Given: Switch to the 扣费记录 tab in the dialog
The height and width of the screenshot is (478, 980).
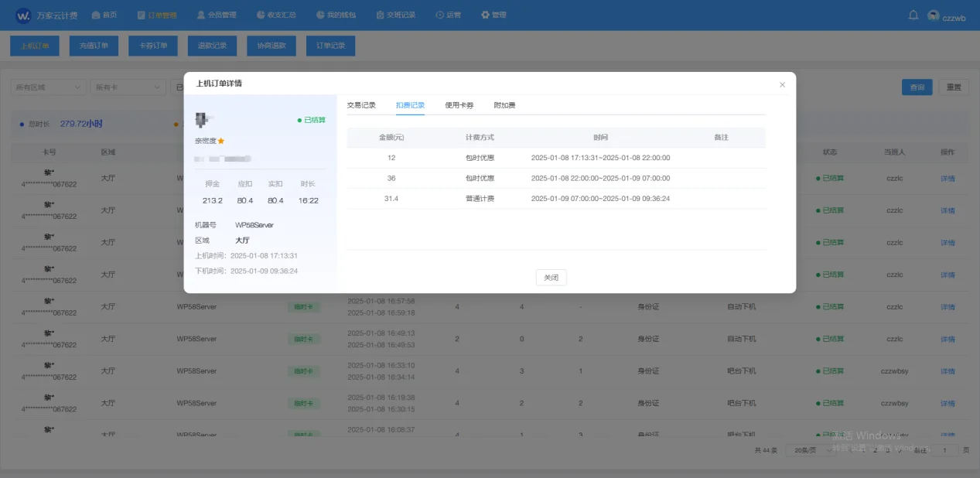Looking at the screenshot, I should click(x=410, y=105).
